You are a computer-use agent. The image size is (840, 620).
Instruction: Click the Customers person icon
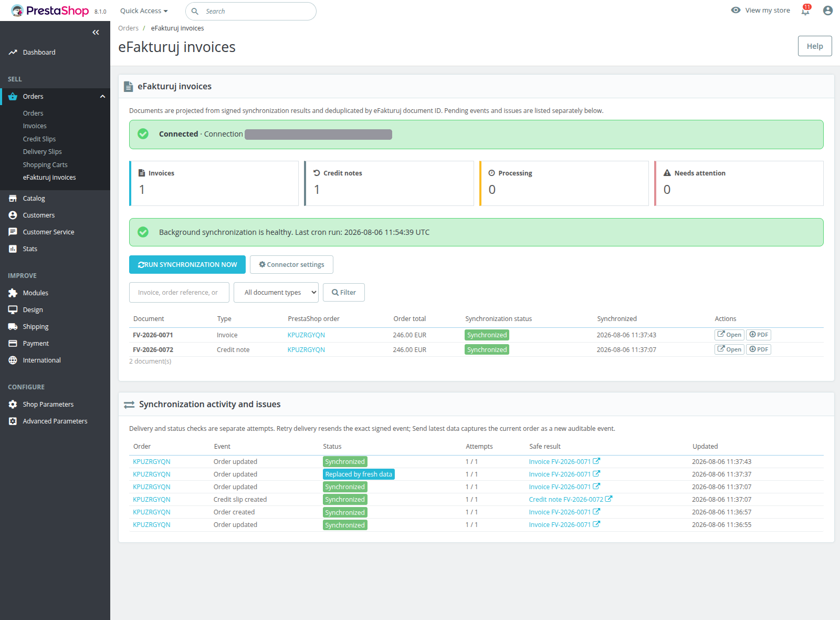13,215
